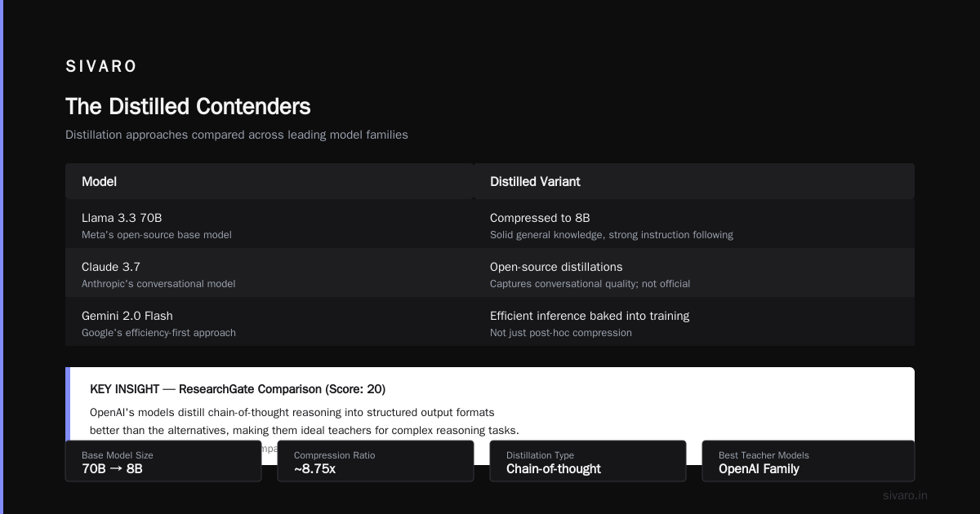Click 'Not just post-hoc compression' text
Screen dimensions: 980x514
pyautogui.click(x=561, y=333)
